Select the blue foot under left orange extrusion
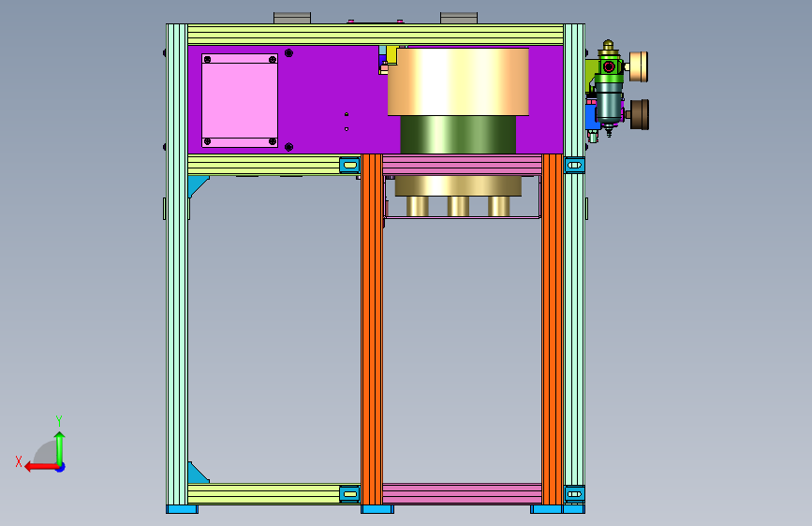 pos(377,509)
